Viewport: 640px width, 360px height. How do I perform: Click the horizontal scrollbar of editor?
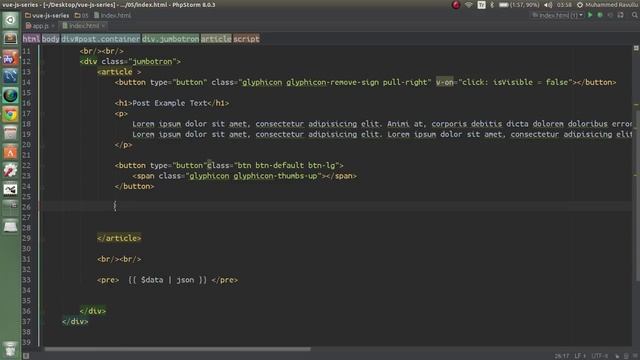pos(178,349)
